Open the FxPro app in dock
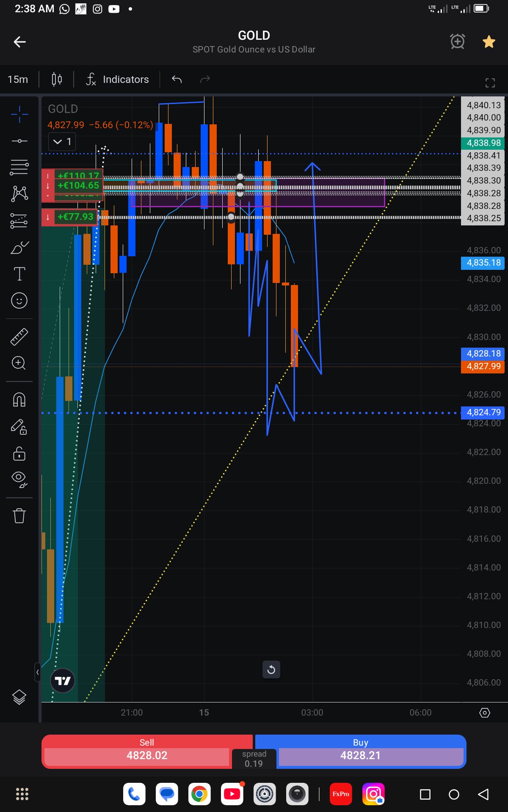This screenshot has width=508, height=812. tap(341, 794)
